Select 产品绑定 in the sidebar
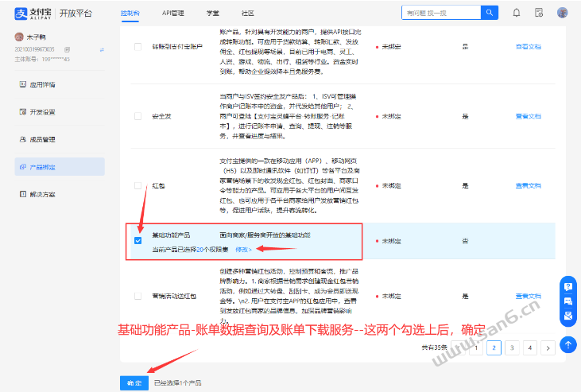The width and height of the screenshot is (581, 392). (x=60, y=167)
